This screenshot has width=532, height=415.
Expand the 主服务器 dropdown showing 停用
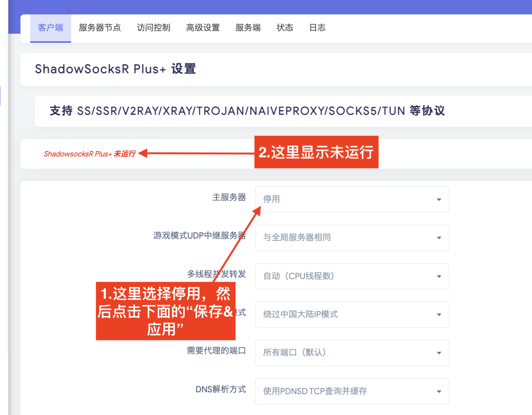point(352,200)
